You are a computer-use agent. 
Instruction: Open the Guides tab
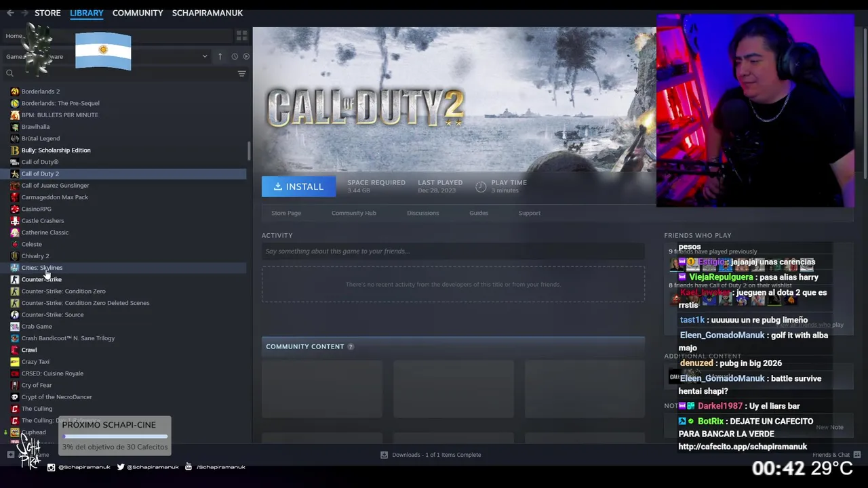coord(479,213)
